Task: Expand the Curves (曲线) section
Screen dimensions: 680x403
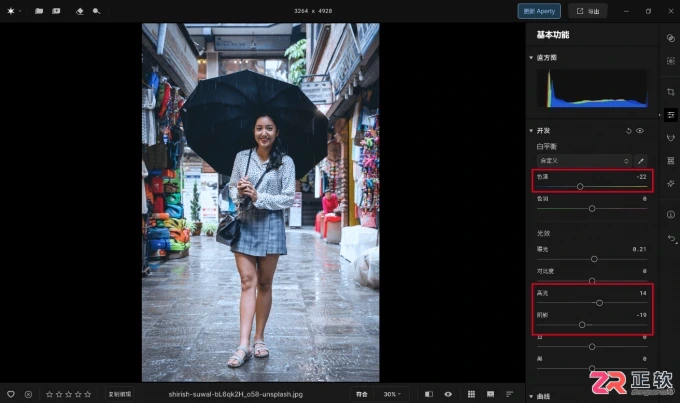Action: pyautogui.click(x=531, y=396)
